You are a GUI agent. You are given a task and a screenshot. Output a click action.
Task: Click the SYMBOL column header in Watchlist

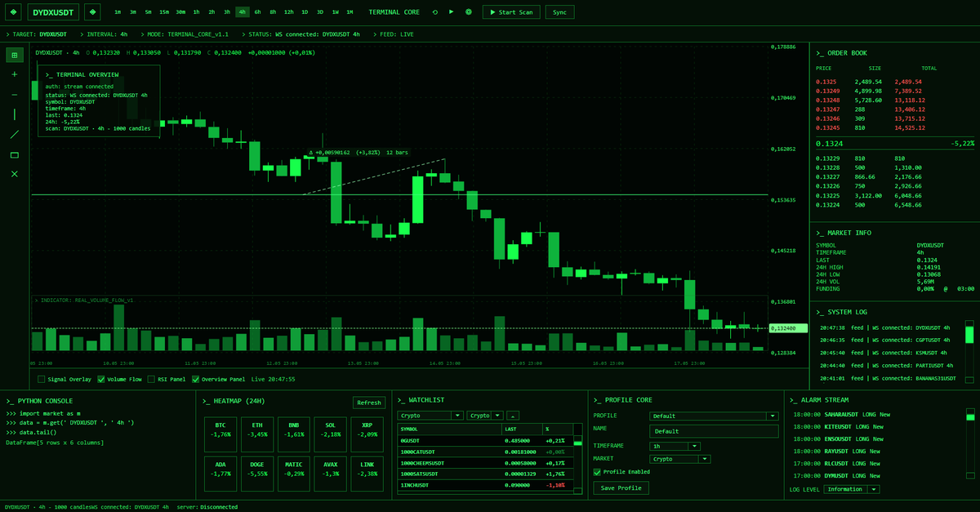(x=450, y=429)
